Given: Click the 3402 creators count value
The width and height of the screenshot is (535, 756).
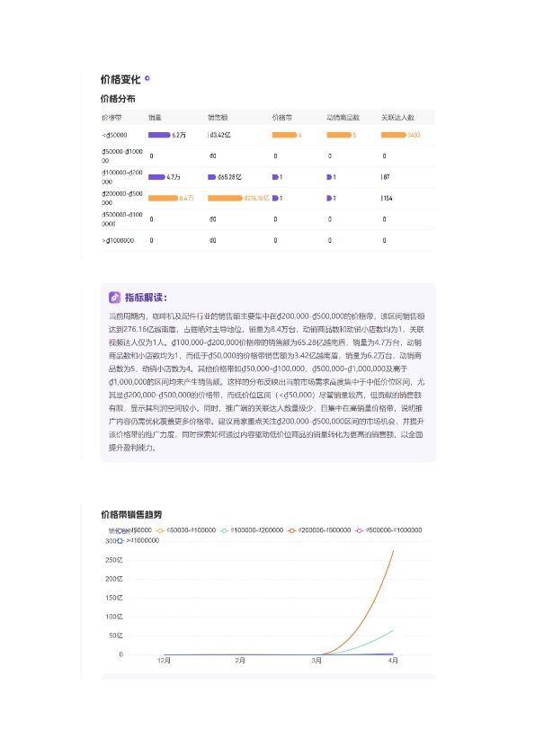Looking at the screenshot, I should (414, 135).
